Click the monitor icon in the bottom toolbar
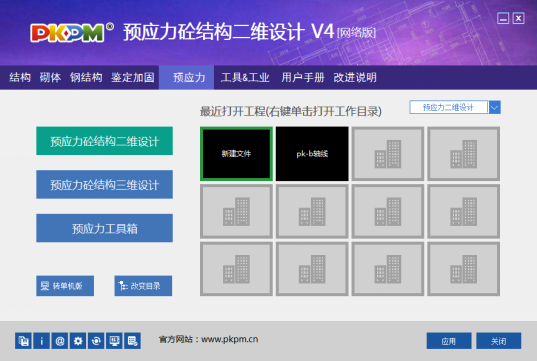537x361 pixels. click(114, 341)
